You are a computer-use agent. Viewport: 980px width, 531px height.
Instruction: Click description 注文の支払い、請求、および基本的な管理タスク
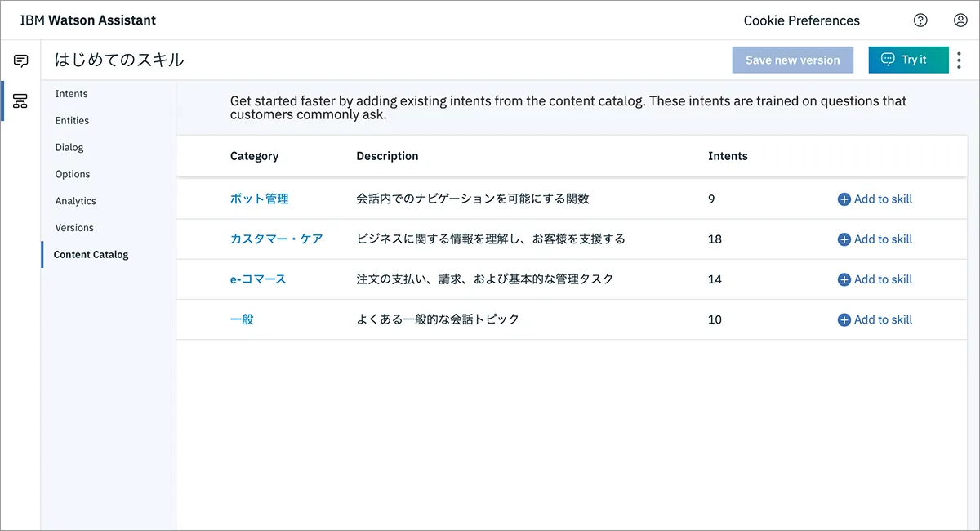point(485,279)
